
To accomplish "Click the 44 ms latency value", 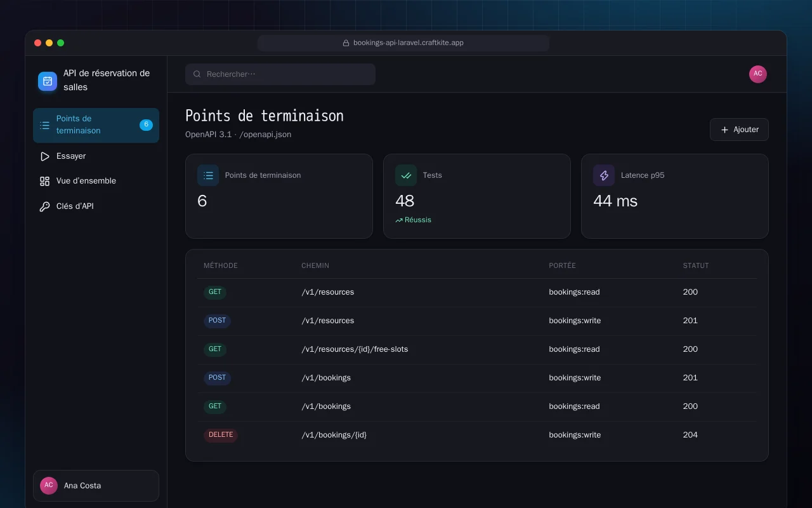I will click(x=615, y=201).
